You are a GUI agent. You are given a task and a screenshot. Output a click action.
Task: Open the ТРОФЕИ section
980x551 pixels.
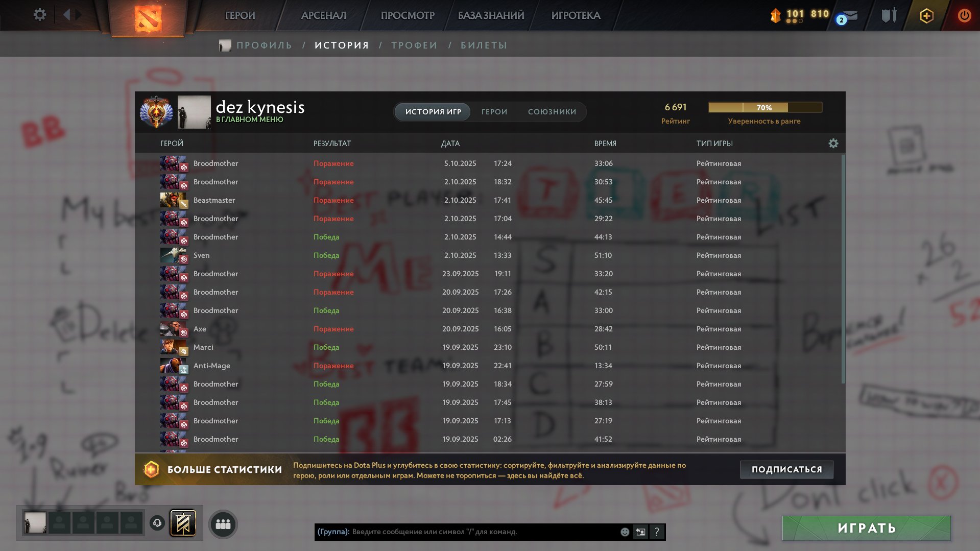(x=414, y=45)
